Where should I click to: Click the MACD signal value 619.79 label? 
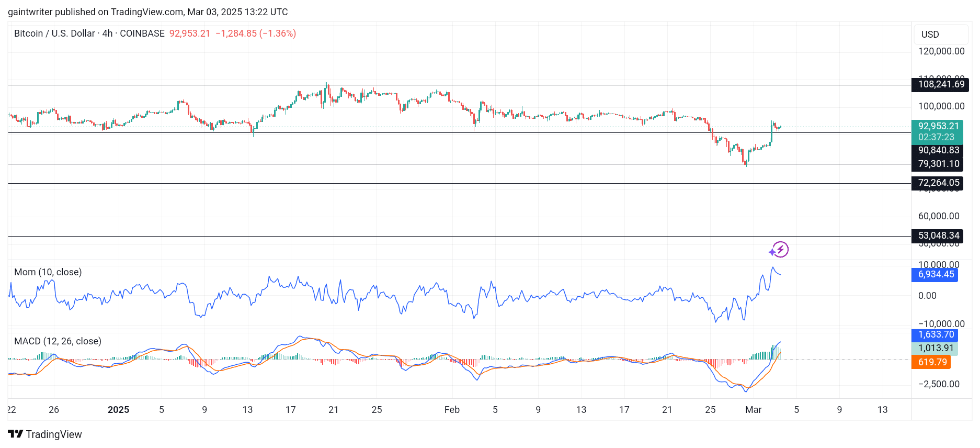click(x=932, y=362)
